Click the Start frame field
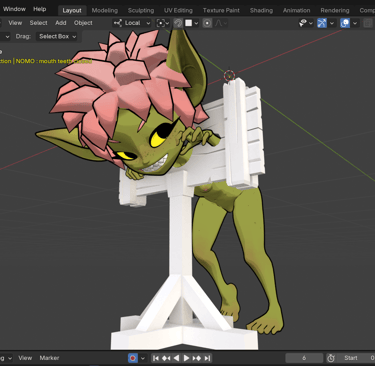This screenshot has width=375, height=366. point(356,358)
